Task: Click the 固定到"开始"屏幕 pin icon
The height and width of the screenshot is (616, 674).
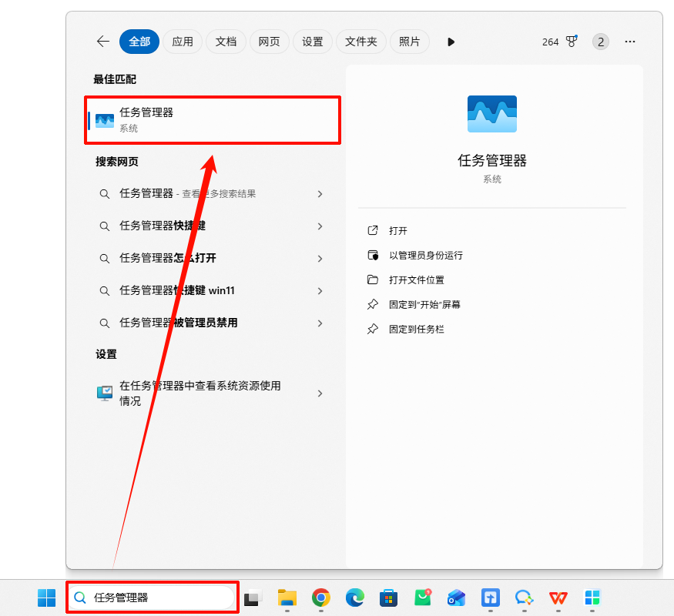Action: pyautogui.click(x=374, y=304)
